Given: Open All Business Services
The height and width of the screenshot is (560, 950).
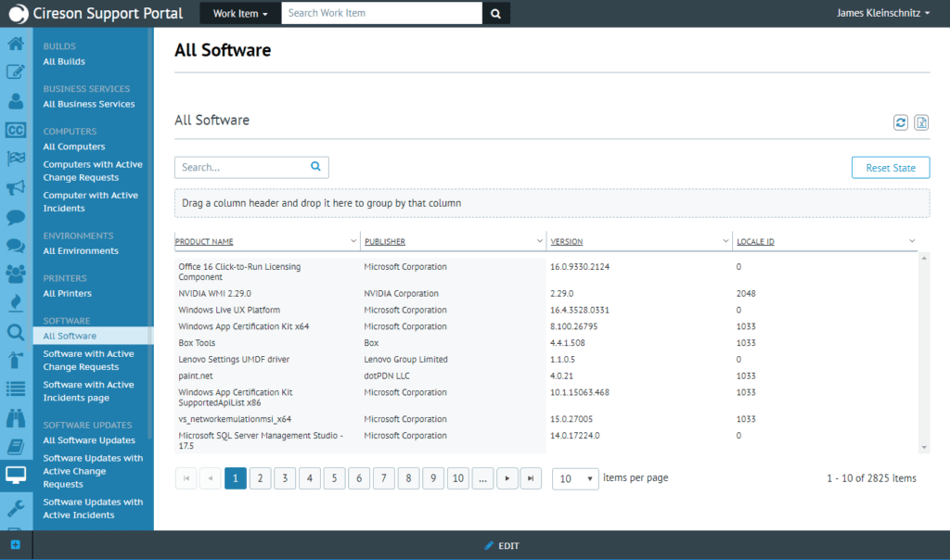Looking at the screenshot, I should [x=89, y=104].
